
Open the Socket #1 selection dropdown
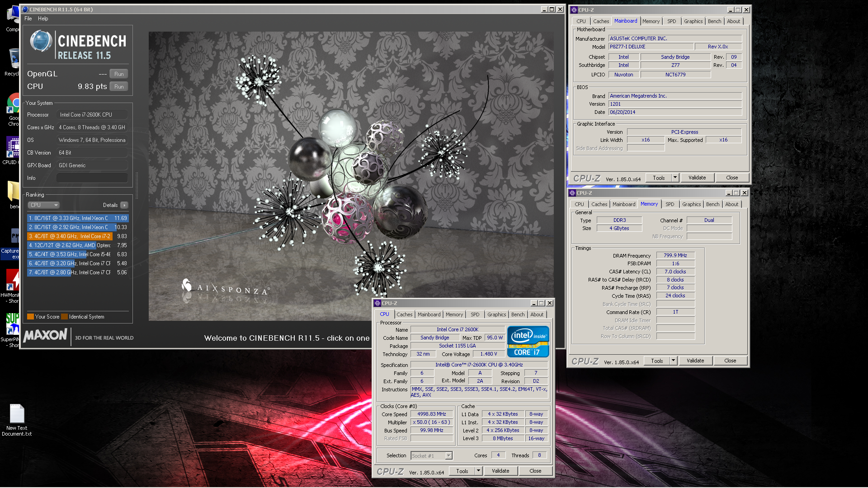click(431, 456)
